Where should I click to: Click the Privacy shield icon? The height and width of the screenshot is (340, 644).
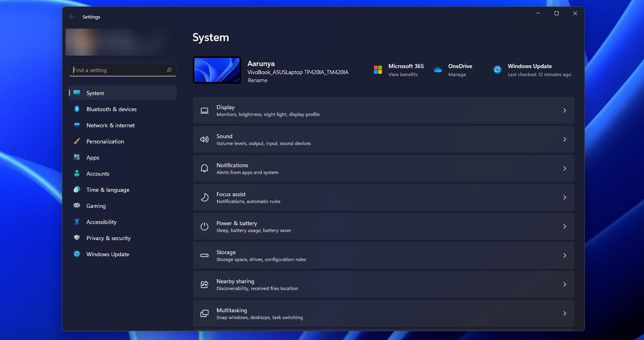point(77,238)
